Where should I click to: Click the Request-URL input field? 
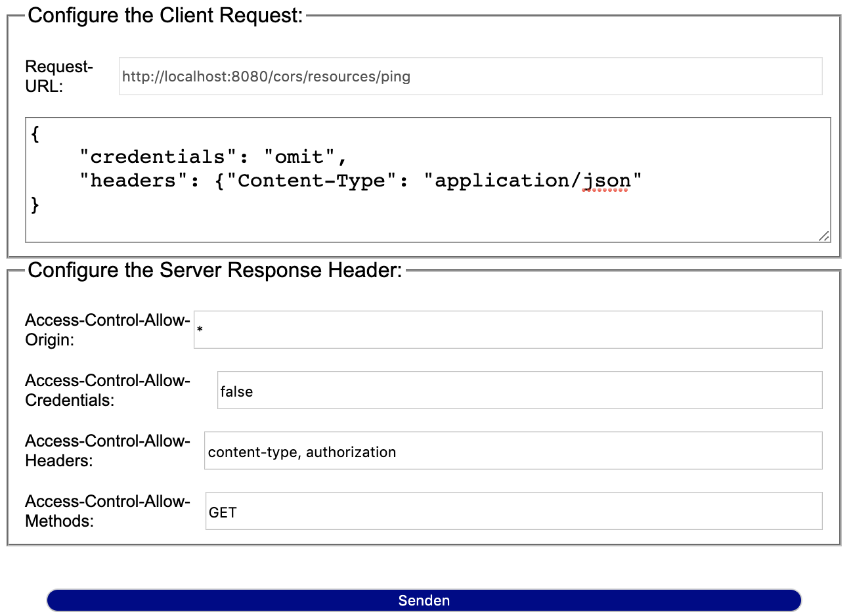(x=470, y=76)
